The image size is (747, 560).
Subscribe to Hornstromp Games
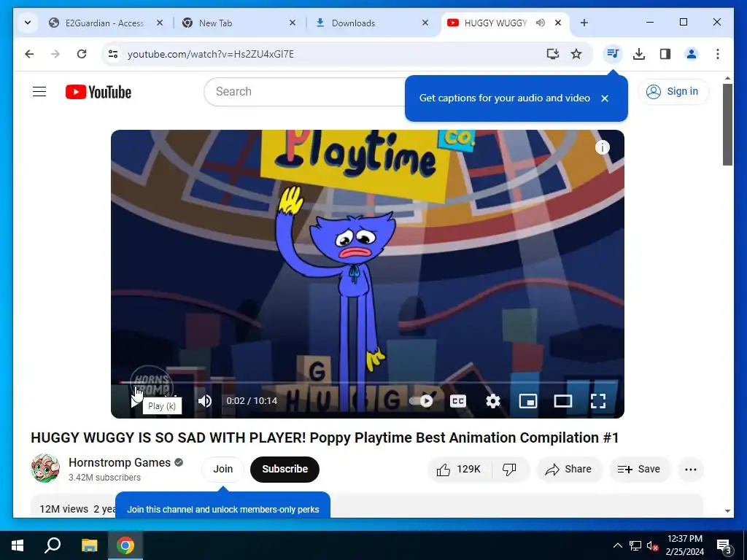(285, 469)
